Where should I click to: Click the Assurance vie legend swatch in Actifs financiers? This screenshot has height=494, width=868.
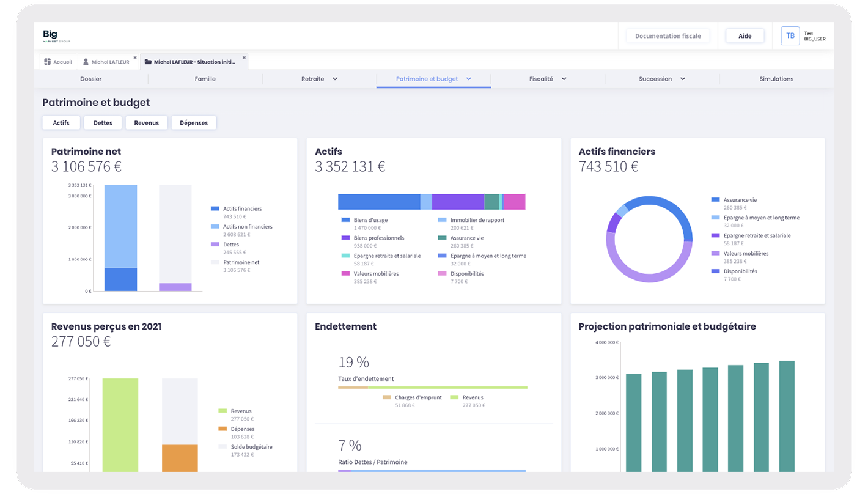tap(715, 200)
